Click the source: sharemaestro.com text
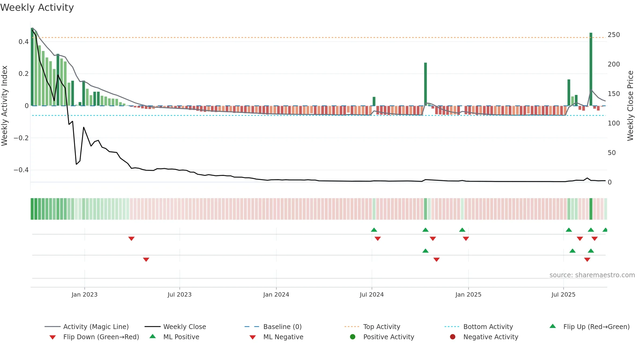The width and height of the screenshot is (644, 362). click(x=592, y=275)
